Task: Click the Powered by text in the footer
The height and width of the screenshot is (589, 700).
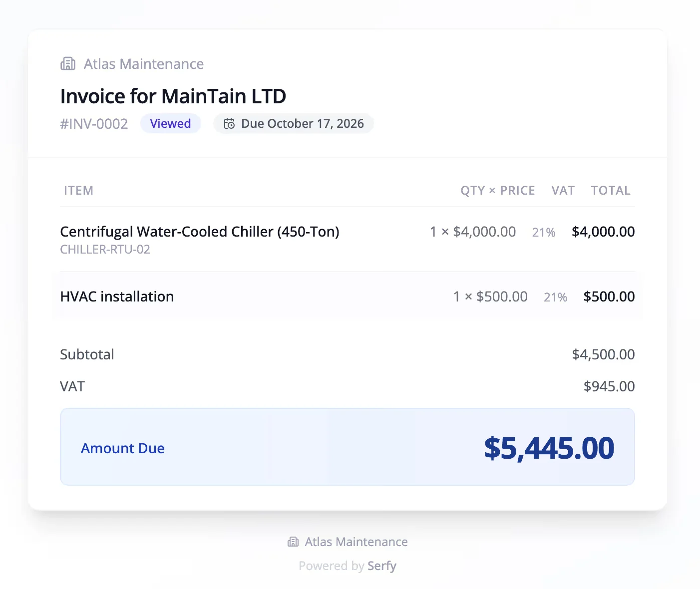Action: pos(332,566)
